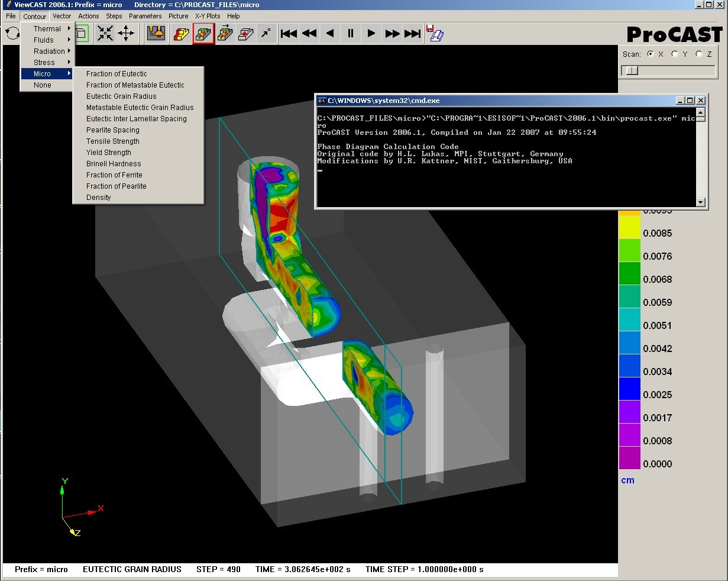
Task: Minimize the cmd.exe window
Action: tap(680, 101)
